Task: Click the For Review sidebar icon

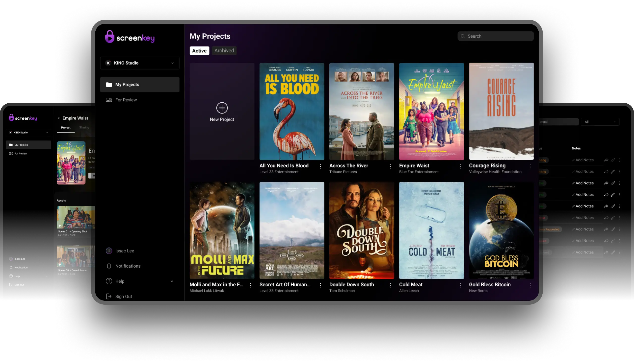Action: (x=109, y=100)
